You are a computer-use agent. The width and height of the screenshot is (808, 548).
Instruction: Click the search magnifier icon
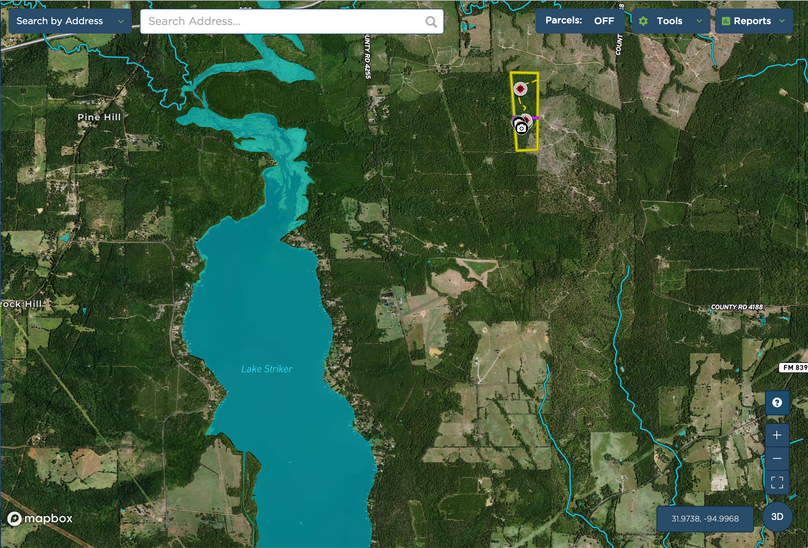point(431,21)
